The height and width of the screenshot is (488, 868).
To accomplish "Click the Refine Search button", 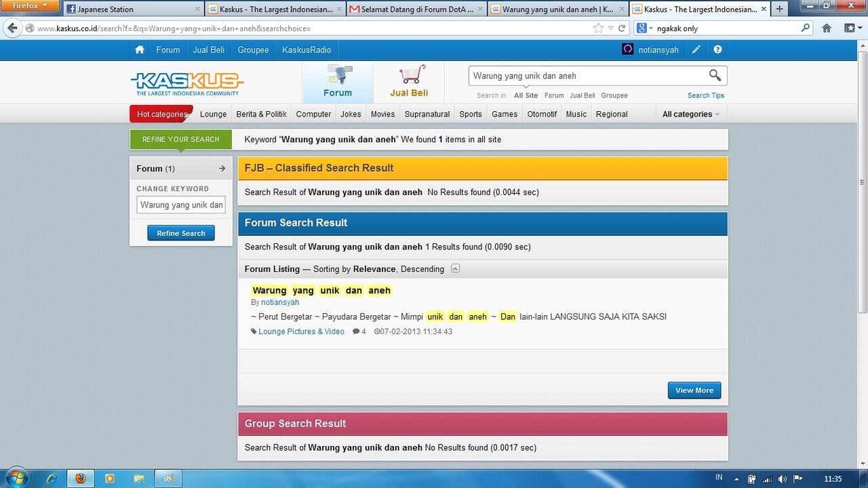I will tap(181, 233).
